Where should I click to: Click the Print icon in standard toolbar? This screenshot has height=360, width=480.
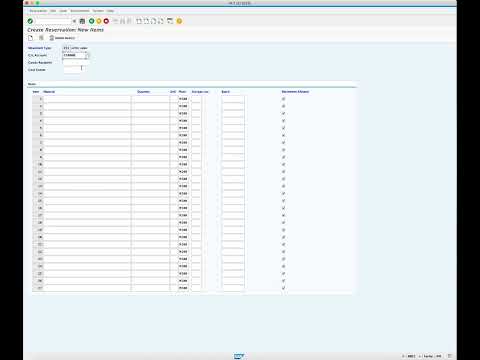pyautogui.click(x=115, y=21)
